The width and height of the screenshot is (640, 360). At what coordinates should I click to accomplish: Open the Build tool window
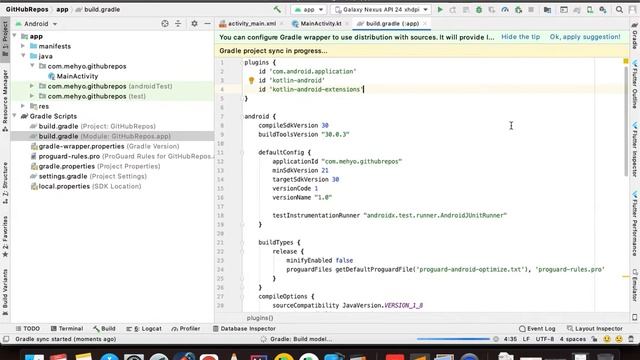click(104, 329)
